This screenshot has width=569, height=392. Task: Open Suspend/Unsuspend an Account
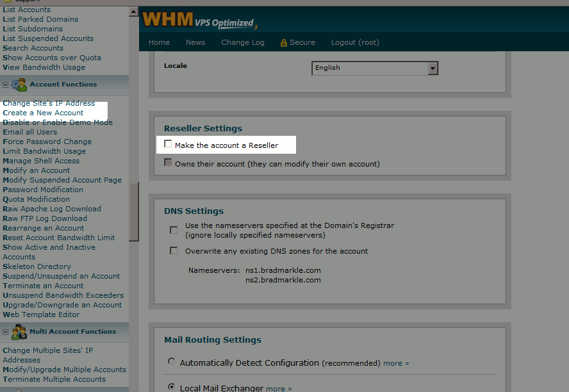pyautogui.click(x=61, y=276)
